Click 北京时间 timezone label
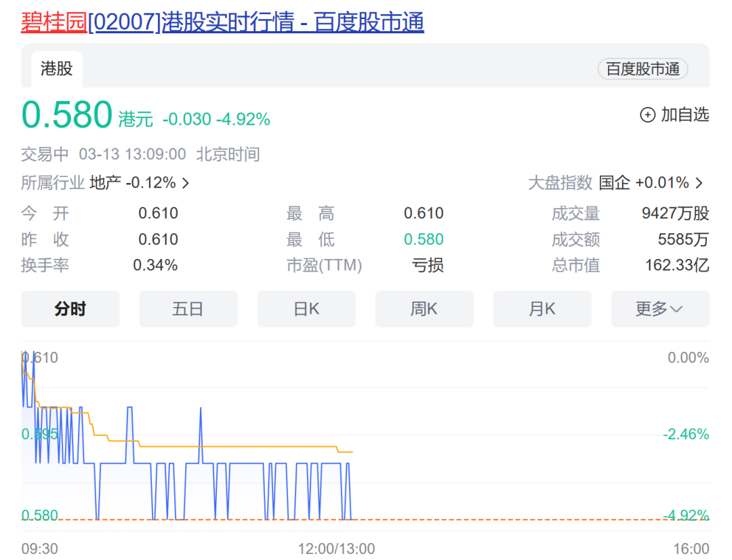This screenshot has width=732, height=560. pyautogui.click(x=228, y=154)
